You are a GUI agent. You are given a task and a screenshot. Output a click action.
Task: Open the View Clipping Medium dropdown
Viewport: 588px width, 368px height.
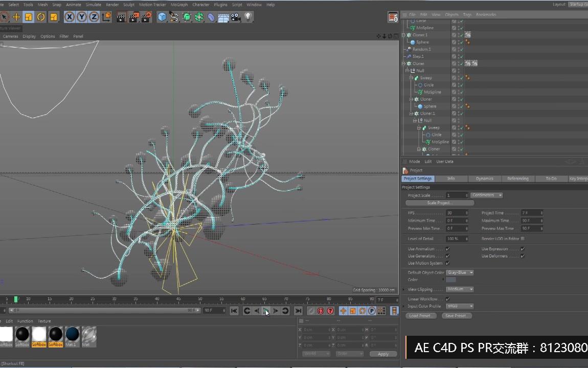click(459, 289)
